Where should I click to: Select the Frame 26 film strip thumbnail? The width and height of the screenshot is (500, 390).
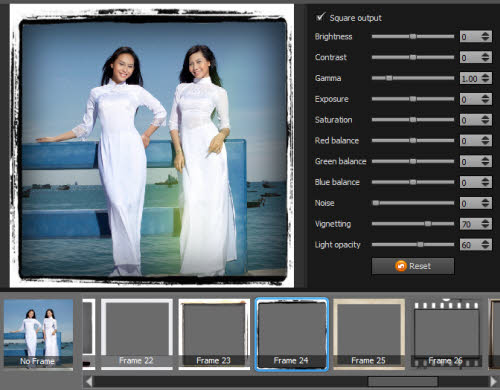click(x=446, y=334)
